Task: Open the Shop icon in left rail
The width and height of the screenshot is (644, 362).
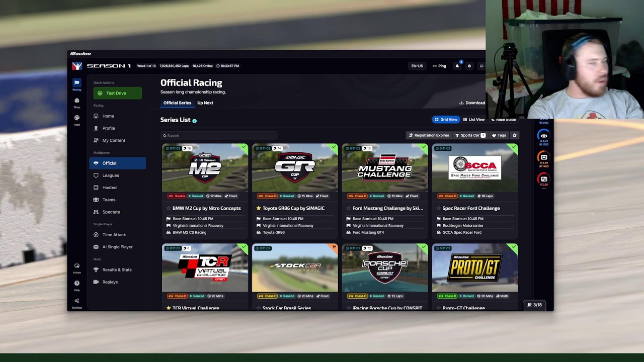Action: pos(76,102)
